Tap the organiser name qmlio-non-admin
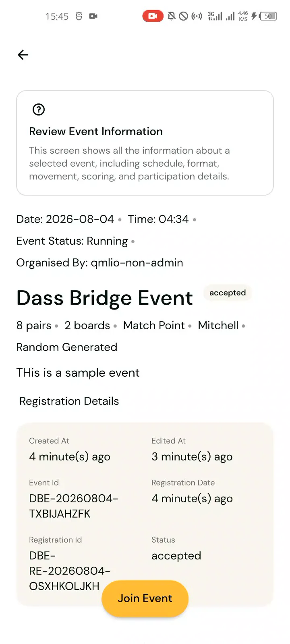Screen dimensions: 290x644 point(137,263)
